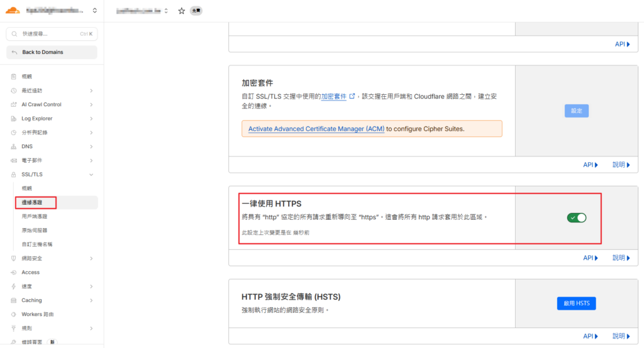Collapse the SSL/TLS section chevron
Viewport: 644px width, 348px height.
click(91, 175)
